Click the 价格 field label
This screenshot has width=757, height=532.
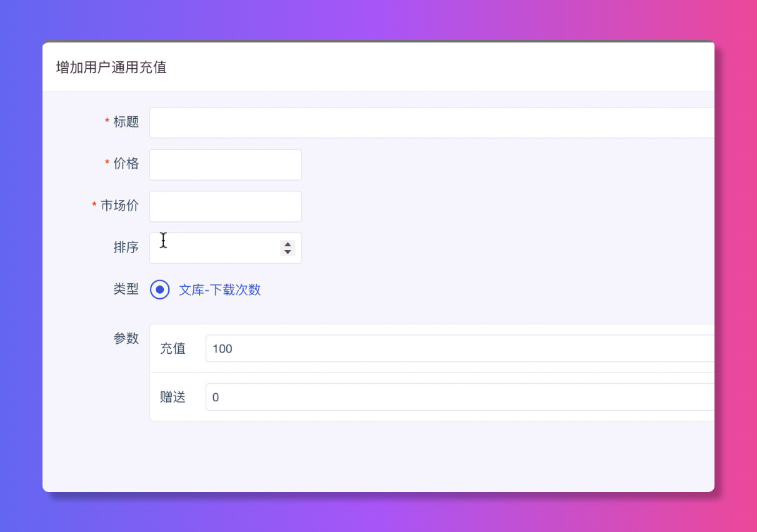pos(126,164)
